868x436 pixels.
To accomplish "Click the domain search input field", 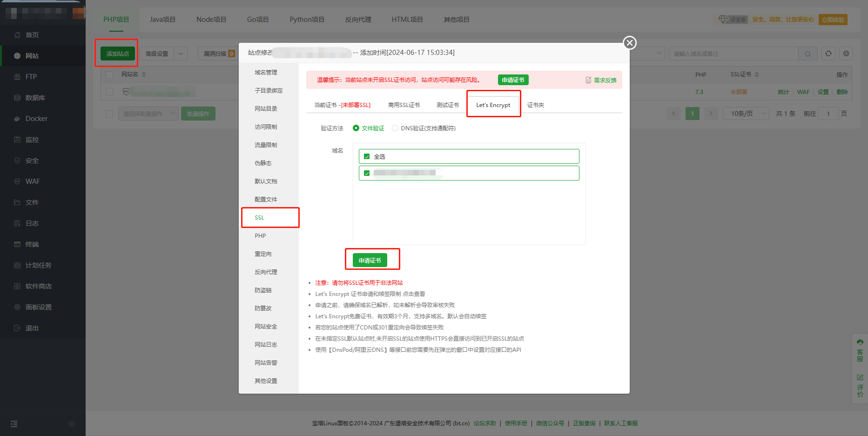I will (x=733, y=54).
